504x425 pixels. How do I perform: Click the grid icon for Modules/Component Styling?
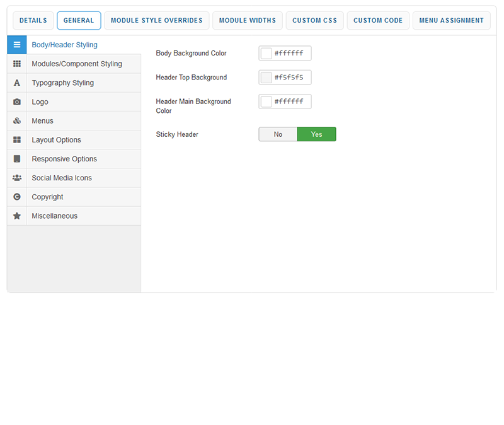17,64
